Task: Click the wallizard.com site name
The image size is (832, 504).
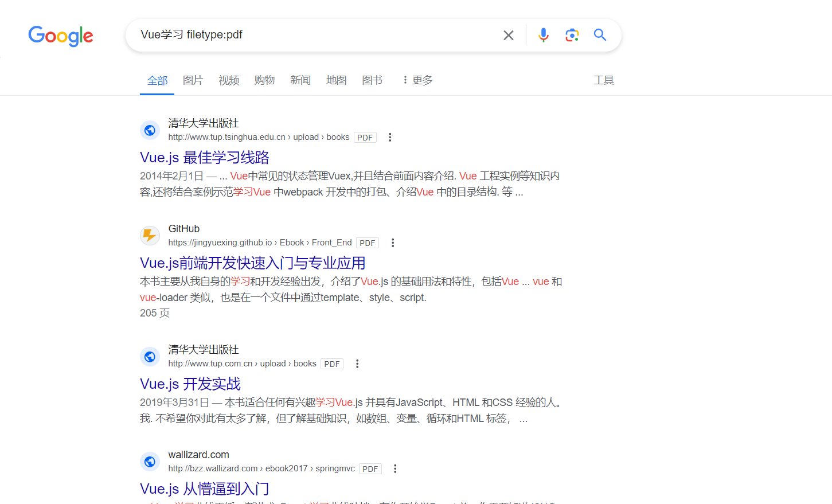Action: click(x=198, y=455)
